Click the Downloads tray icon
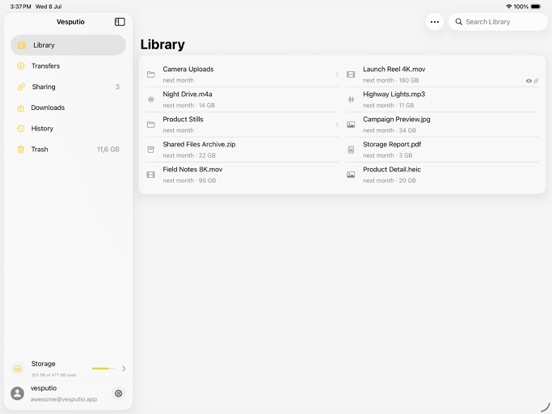Image resolution: width=552 pixels, height=414 pixels. pos(21,108)
